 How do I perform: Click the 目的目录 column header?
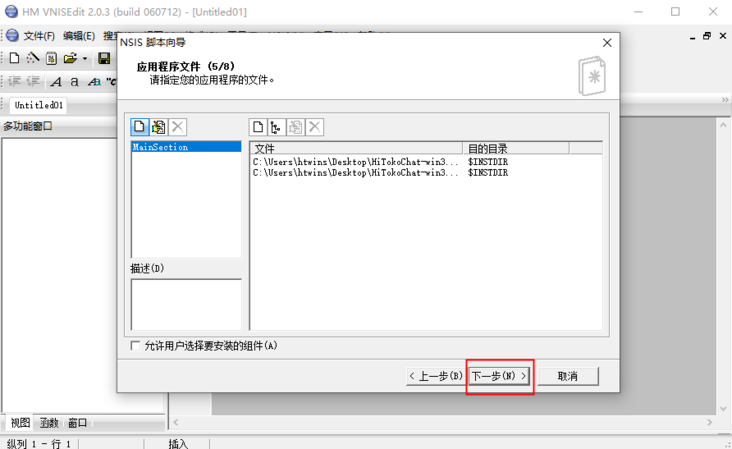pos(516,148)
